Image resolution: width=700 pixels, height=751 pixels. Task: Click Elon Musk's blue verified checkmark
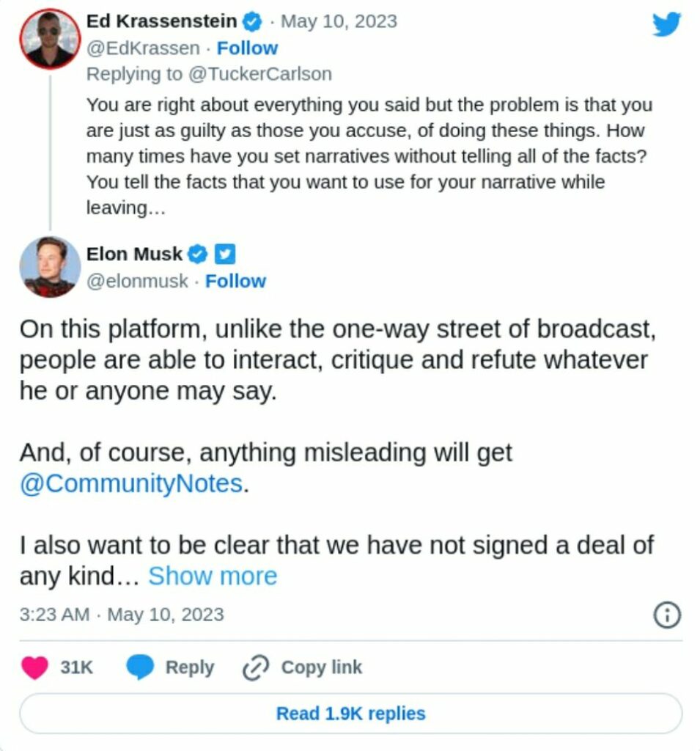(x=198, y=254)
